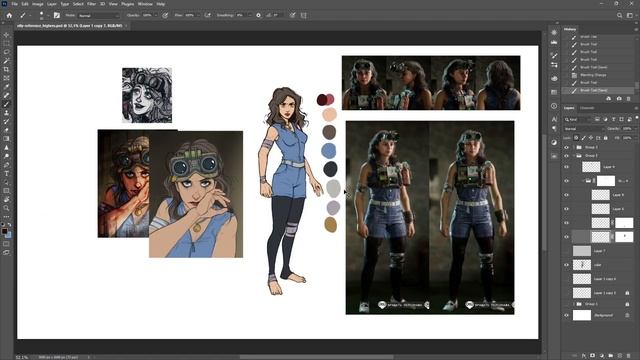Click layer Opacity value field

627,129
